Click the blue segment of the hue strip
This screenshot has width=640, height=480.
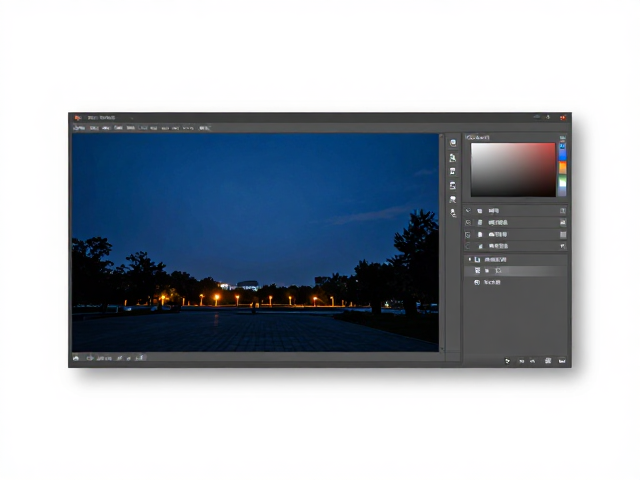562,152
